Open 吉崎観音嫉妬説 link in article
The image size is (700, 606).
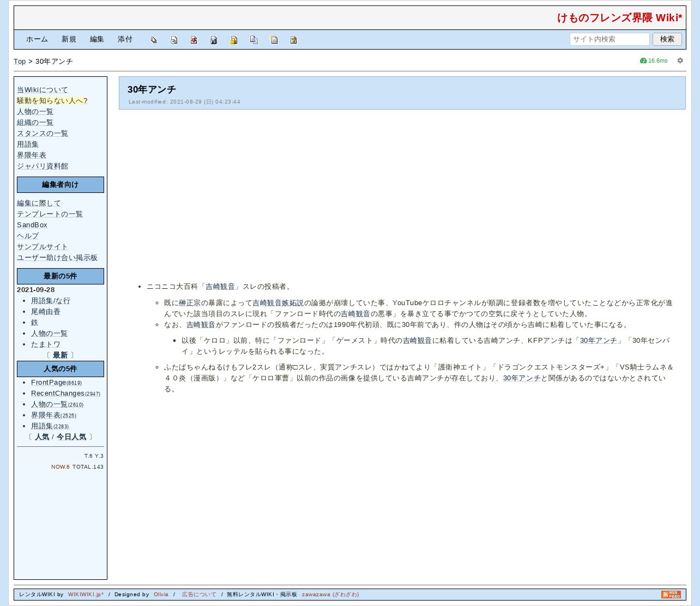[278, 303]
